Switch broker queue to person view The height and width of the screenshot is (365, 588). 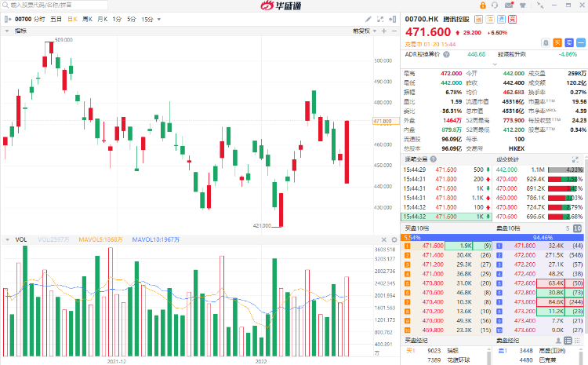pos(558,341)
